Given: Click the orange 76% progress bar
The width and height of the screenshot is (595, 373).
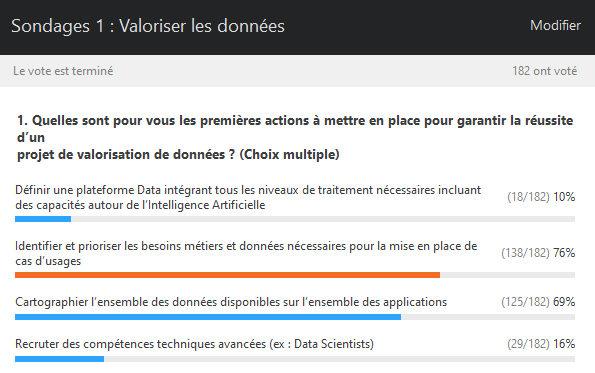Looking at the screenshot, I should click(x=227, y=275).
